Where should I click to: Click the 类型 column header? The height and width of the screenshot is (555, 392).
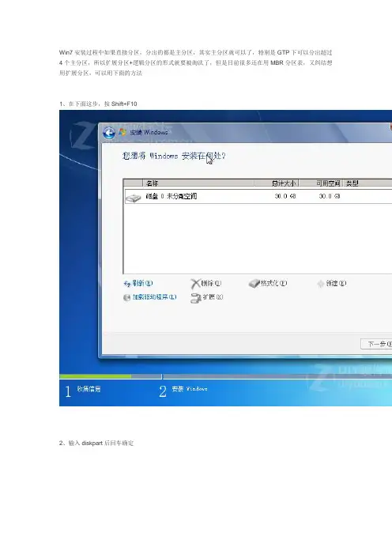click(x=367, y=183)
